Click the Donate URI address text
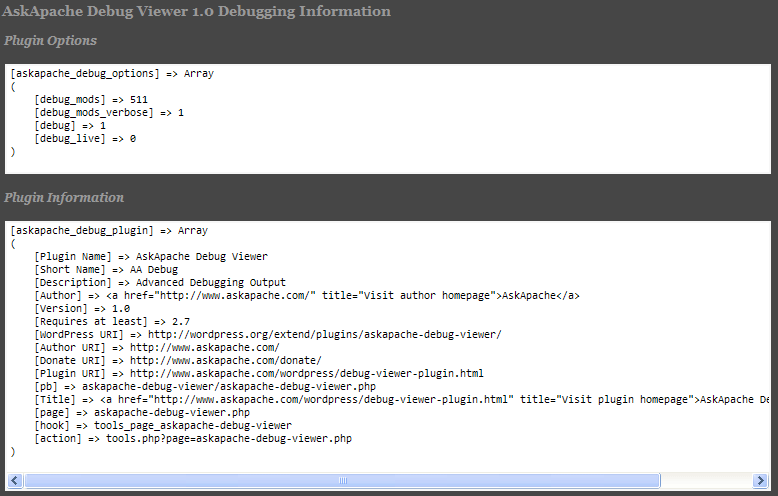 [225, 360]
